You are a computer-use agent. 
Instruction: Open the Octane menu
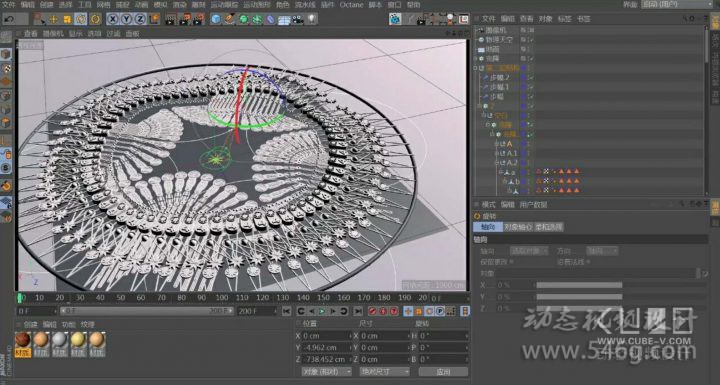[x=351, y=5]
